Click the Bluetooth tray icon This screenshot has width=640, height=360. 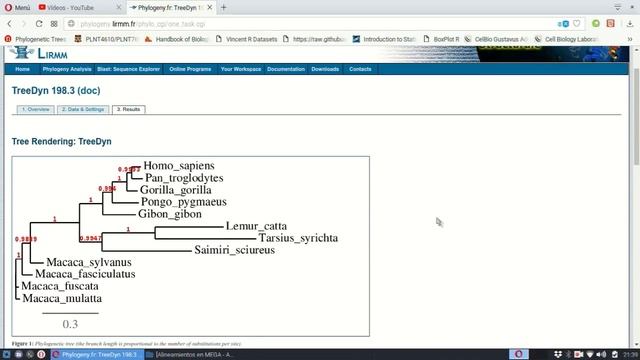569,354
